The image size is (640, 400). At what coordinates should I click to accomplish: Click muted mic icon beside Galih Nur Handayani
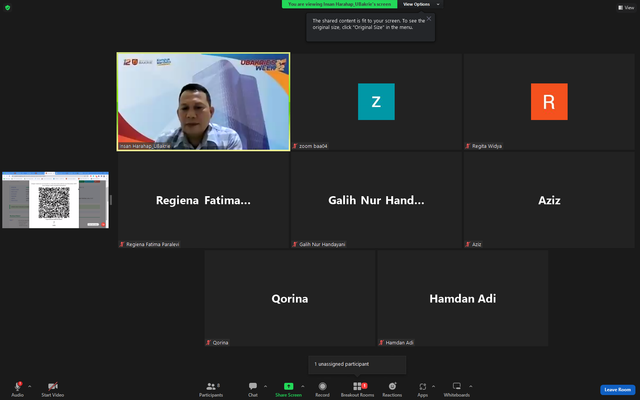295,244
